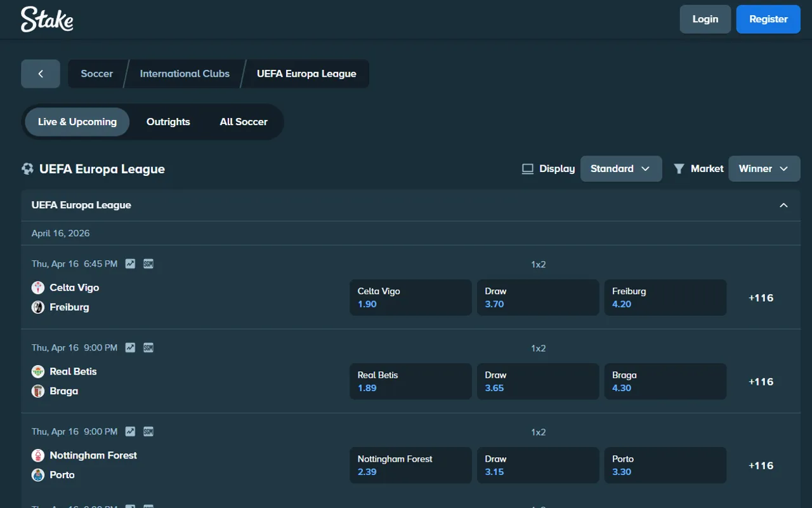Click the Login button
Screen dimensions: 812x508
tap(705, 19)
